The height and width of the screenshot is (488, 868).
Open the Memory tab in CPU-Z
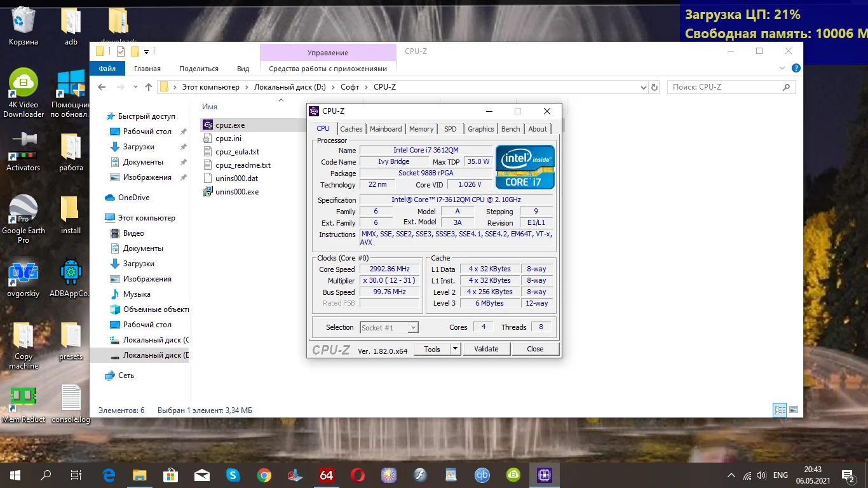pos(421,129)
